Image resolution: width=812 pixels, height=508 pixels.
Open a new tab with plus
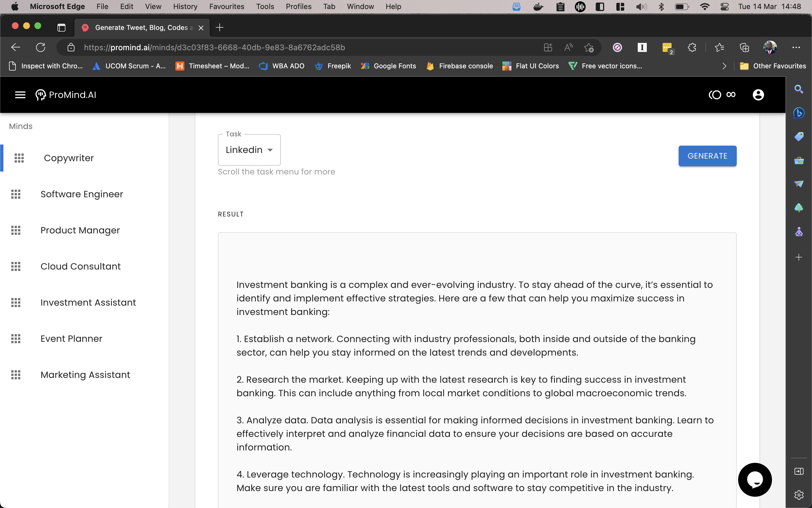[219, 28]
